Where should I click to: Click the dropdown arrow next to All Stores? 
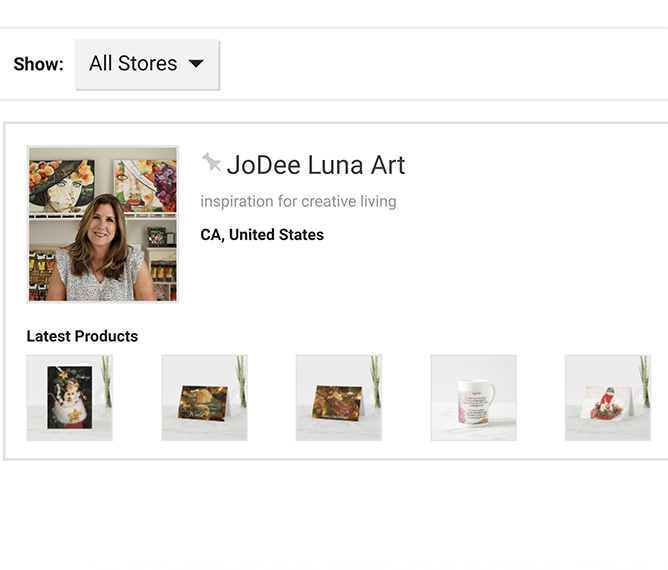(196, 64)
